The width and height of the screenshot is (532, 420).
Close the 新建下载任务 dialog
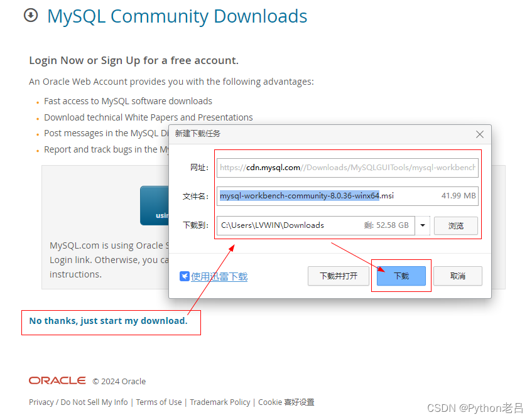coord(480,134)
